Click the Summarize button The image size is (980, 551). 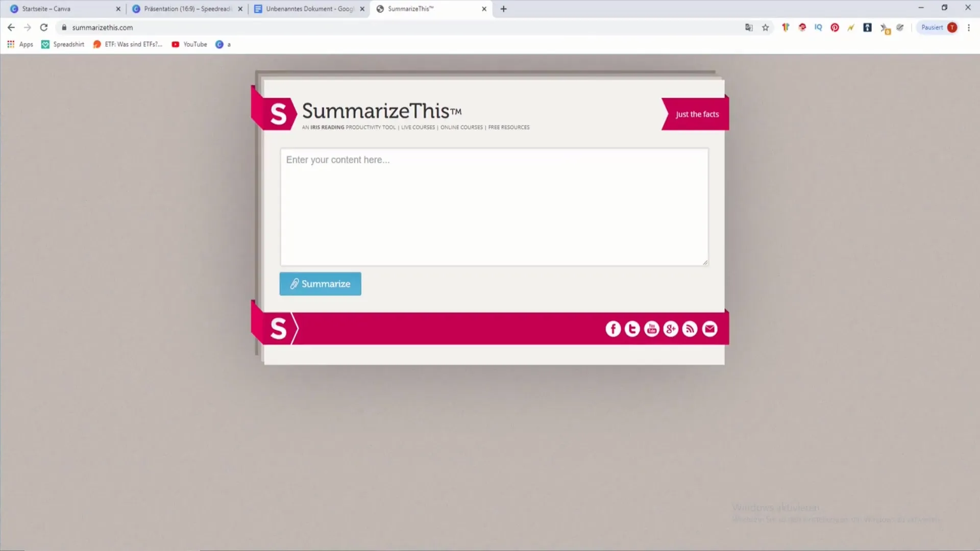(x=321, y=283)
